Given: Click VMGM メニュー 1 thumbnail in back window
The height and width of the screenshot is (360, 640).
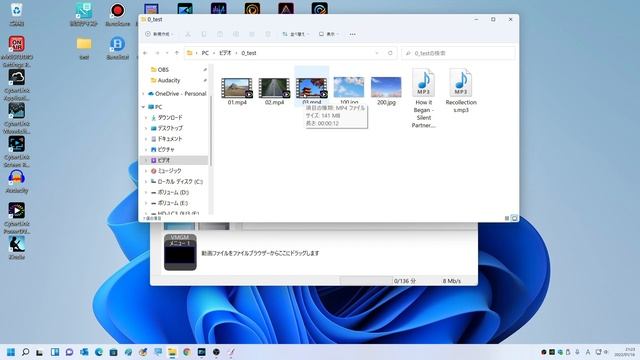Looking at the screenshot, I should (180, 252).
